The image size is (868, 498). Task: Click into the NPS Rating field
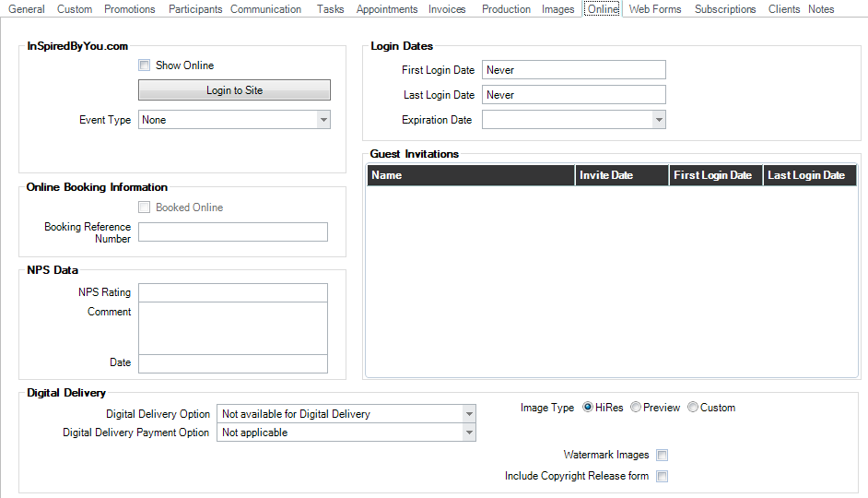pyautogui.click(x=233, y=292)
